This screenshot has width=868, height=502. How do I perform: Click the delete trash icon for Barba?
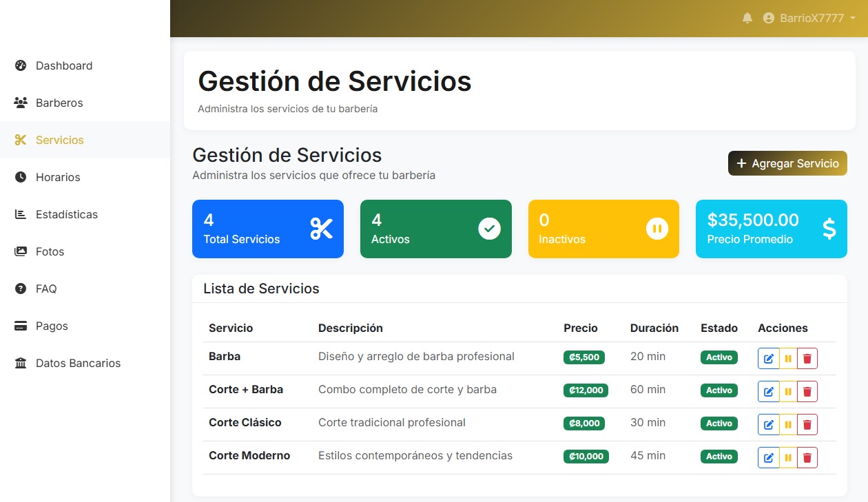pos(807,357)
